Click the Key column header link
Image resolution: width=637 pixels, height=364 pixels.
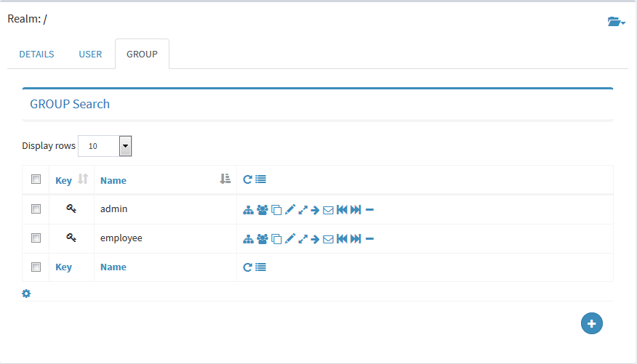click(63, 180)
